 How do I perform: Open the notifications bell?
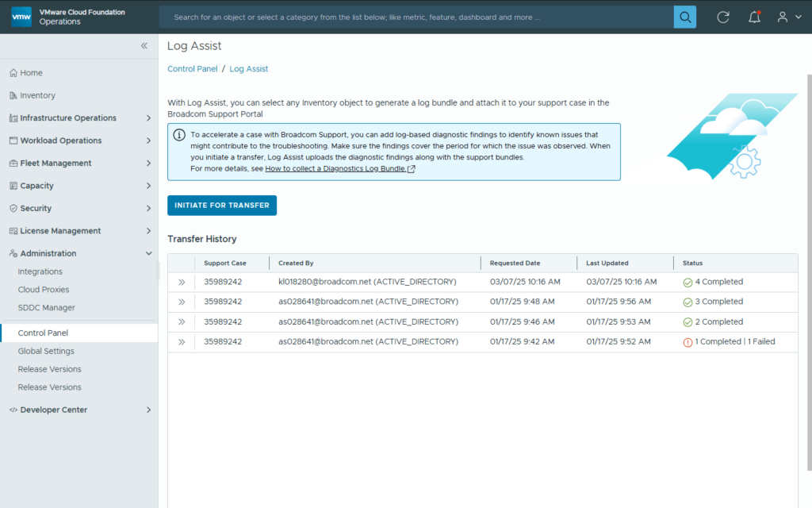point(754,17)
